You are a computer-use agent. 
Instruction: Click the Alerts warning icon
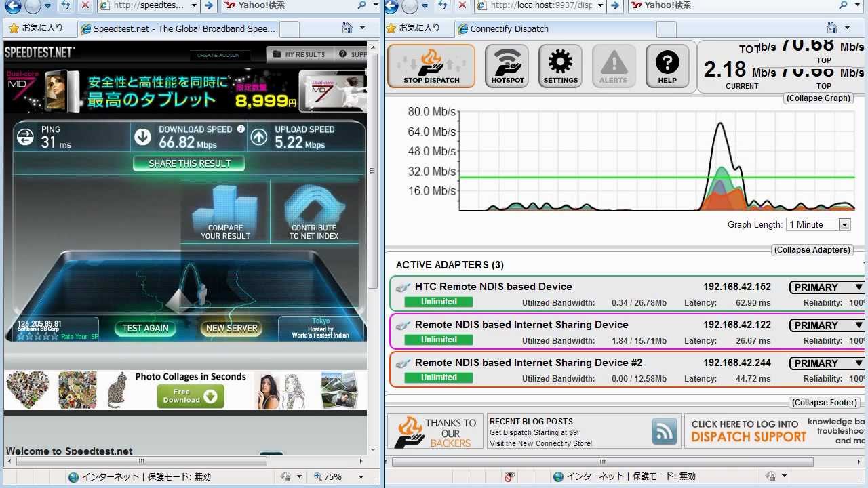614,66
